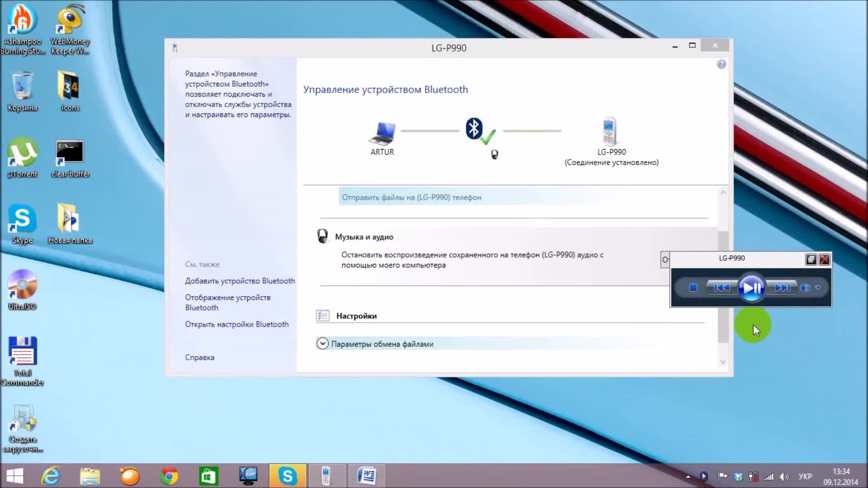Open the monitor app on taskbar
Screen dimensions: 868x488
coord(248,476)
